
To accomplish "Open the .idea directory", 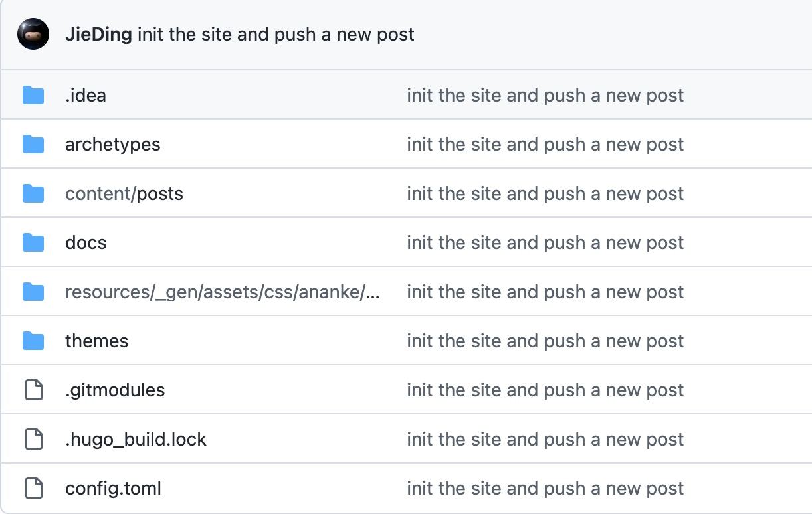I will point(86,96).
